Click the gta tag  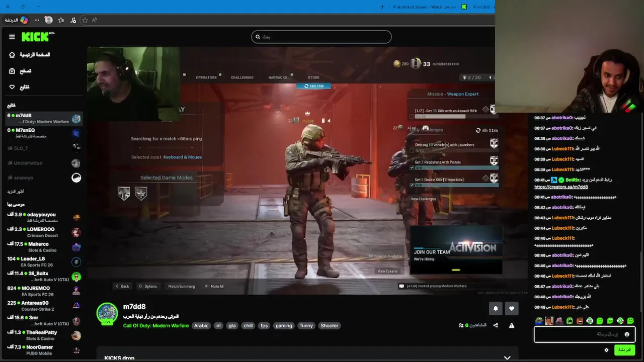pyautogui.click(x=232, y=325)
